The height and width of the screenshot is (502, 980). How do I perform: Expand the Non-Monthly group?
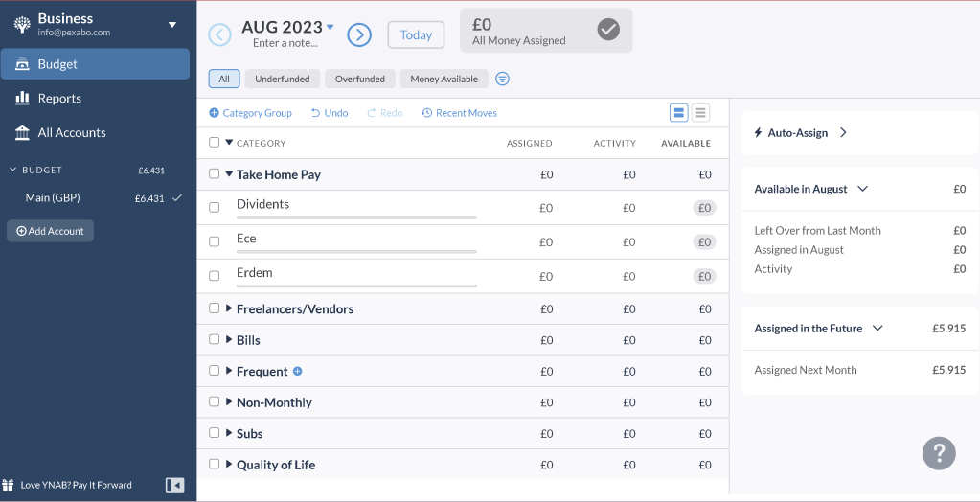pyautogui.click(x=229, y=401)
